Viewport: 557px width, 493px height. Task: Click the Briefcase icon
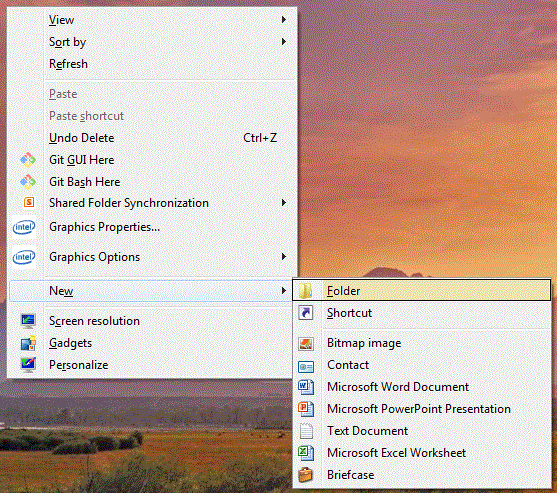click(305, 475)
